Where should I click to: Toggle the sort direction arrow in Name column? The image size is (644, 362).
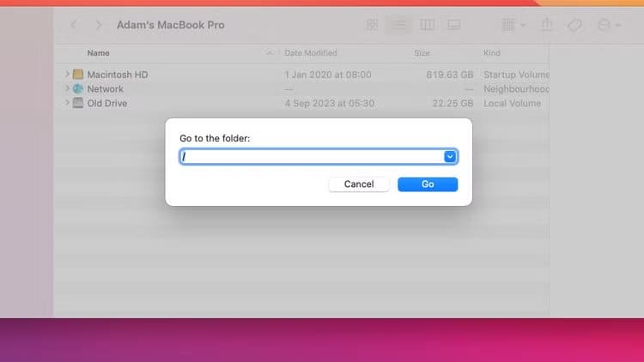[x=270, y=53]
